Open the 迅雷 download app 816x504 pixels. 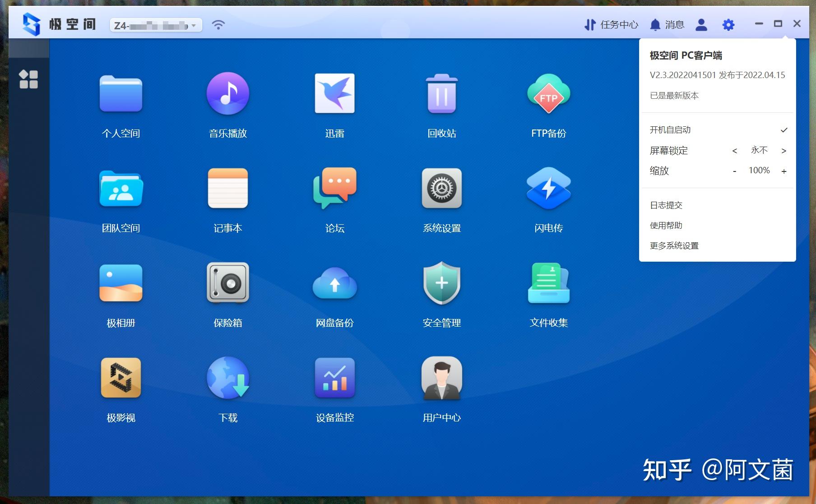[334, 93]
